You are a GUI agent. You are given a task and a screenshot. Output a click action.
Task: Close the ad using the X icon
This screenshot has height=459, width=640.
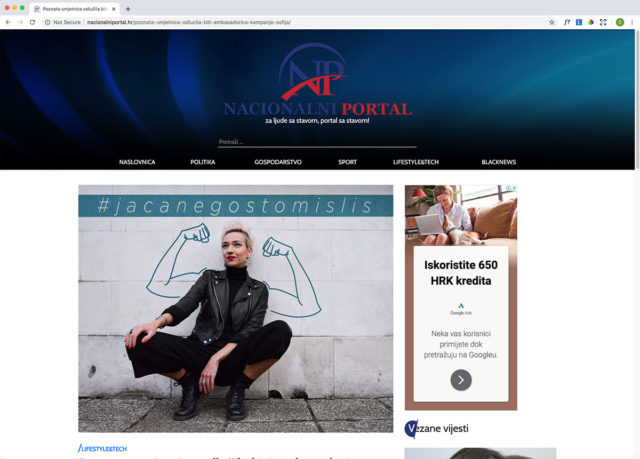[514, 188]
